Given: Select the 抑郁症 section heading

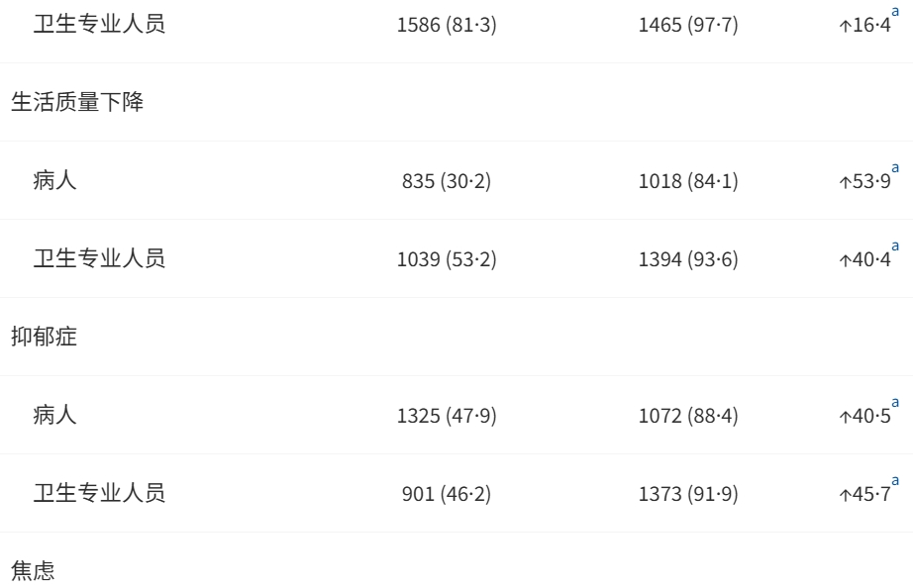Looking at the screenshot, I should (44, 337).
